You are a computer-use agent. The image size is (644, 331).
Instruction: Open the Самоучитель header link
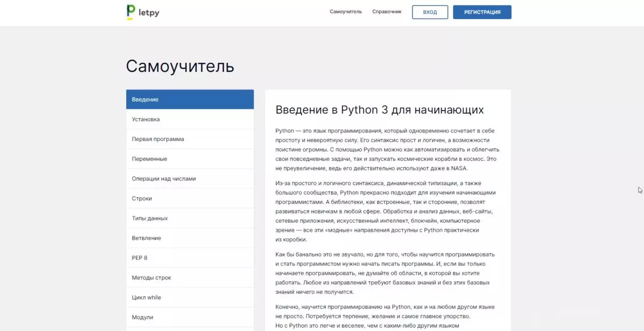346,12
